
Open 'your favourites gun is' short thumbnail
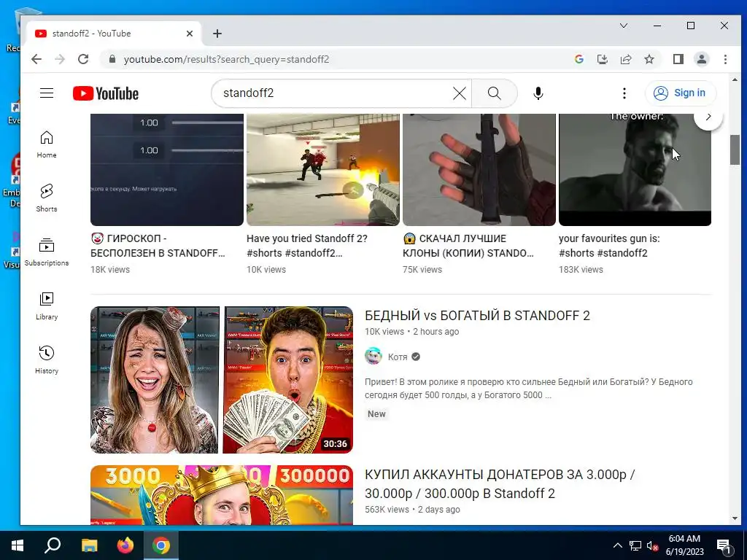(x=635, y=169)
